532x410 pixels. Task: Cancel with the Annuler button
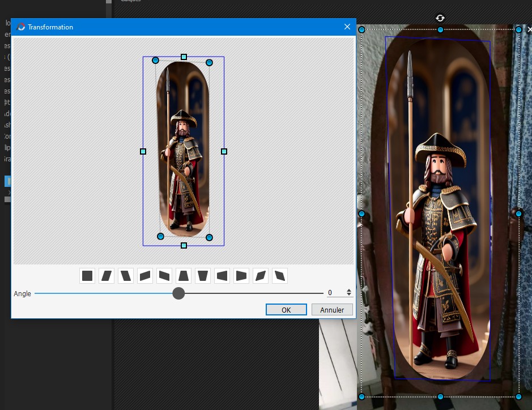pos(332,310)
